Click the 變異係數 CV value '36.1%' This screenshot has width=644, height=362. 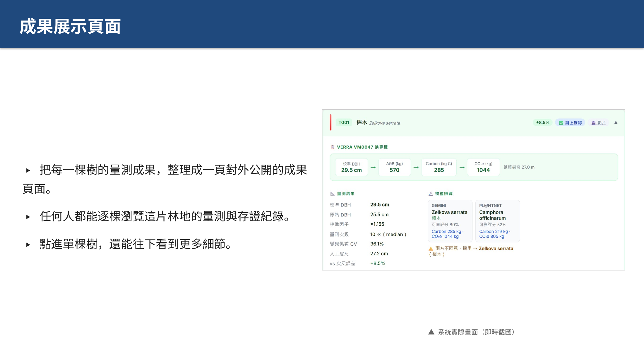pyautogui.click(x=377, y=244)
